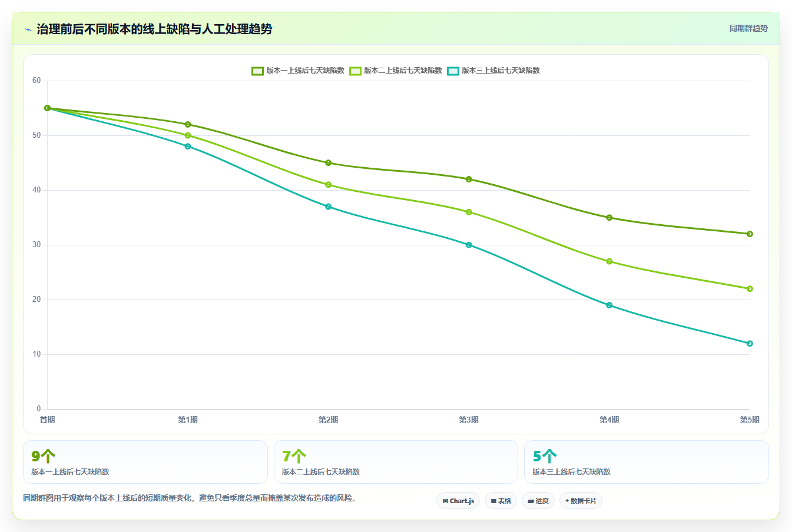Click 版本三 data point at 第5期
The image size is (792, 532).
click(x=750, y=344)
